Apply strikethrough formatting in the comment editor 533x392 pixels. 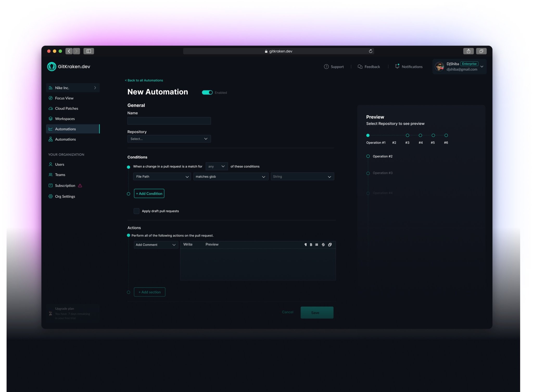pos(323,245)
